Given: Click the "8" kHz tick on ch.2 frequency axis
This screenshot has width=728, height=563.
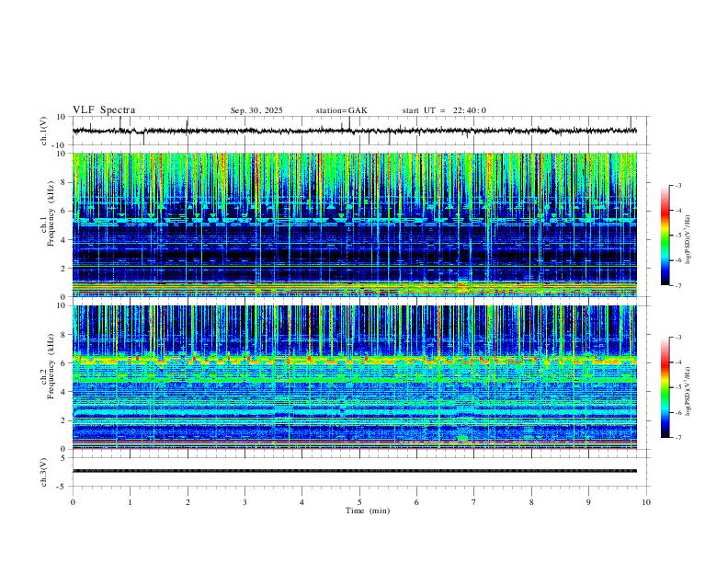Looking at the screenshot, I should (63, 335).
